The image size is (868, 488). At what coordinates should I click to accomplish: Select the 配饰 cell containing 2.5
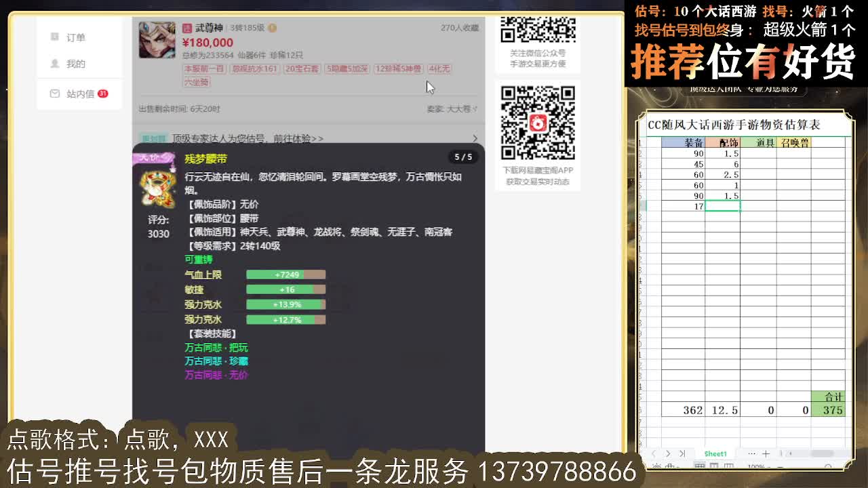point(722,175)
